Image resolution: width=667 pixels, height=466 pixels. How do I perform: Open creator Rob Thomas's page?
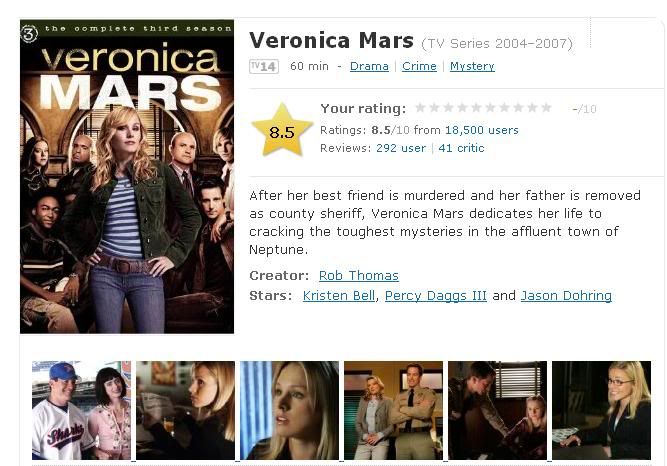pyautogui.click(x=359, y=276)
